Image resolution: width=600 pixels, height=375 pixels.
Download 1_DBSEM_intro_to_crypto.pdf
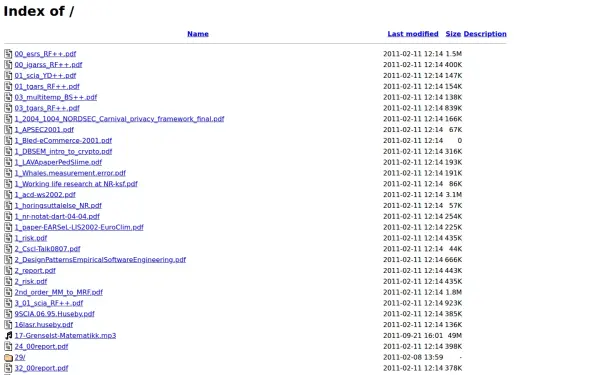pos(63,152)
